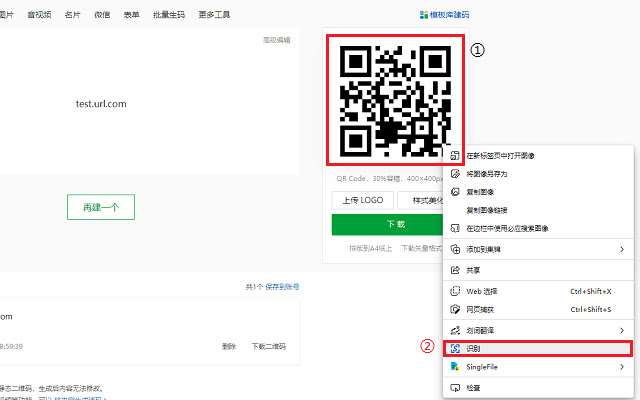Open the 批量生码 tab in top navigation

point(169,15)
